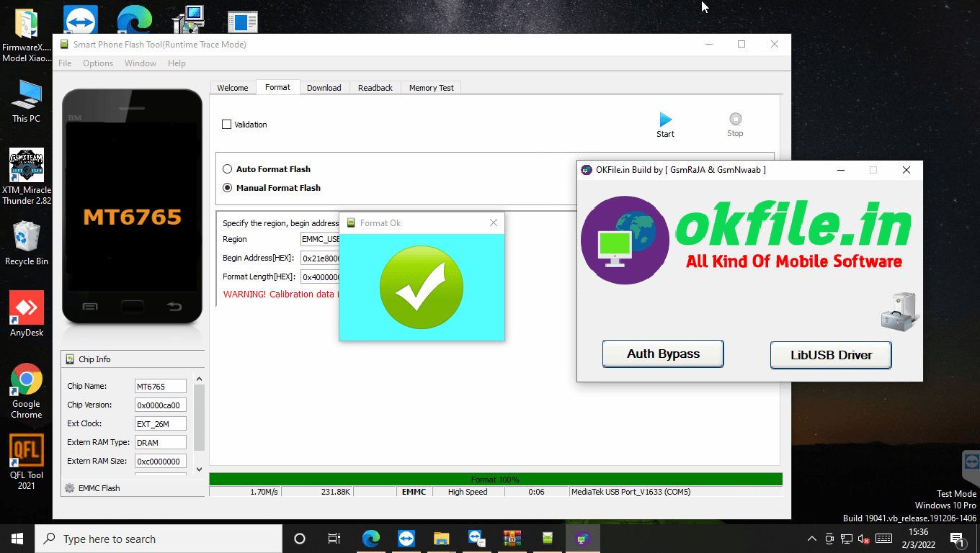Click the Extern RAM Size value 0xc0000000
Screen dimensions: 980x553
[160, 461]
